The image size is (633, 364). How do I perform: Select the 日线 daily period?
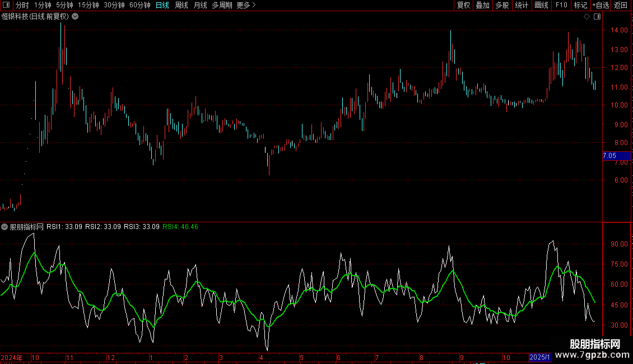click(162, 5)
